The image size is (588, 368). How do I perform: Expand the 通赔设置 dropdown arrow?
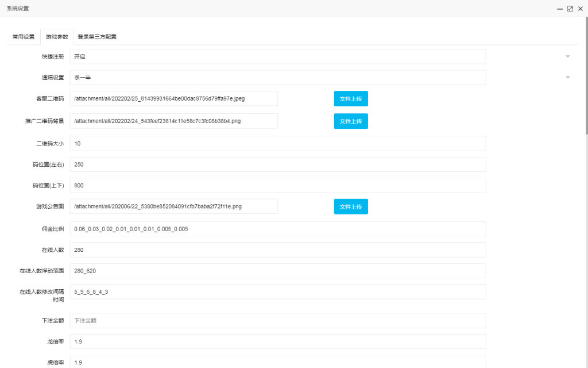pos(567,78)
